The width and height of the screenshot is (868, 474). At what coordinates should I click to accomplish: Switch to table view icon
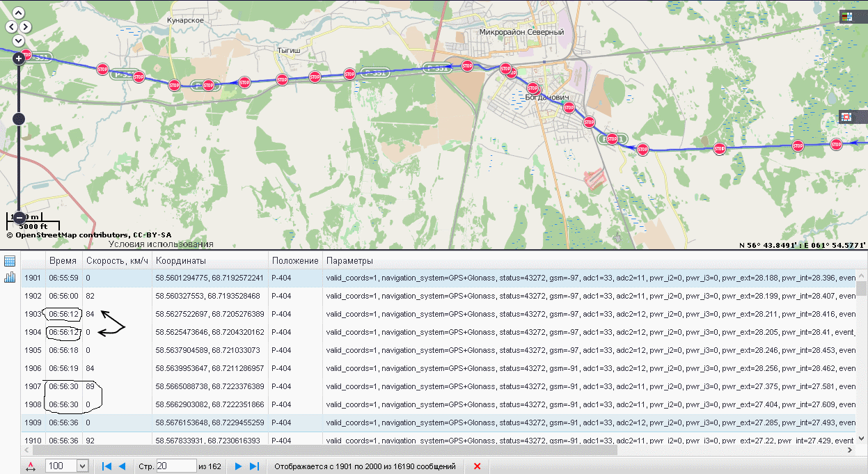pos(10,261)
